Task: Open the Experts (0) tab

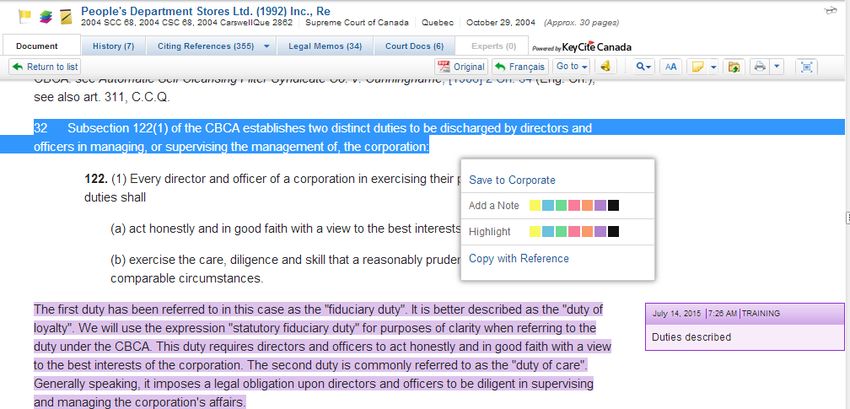Action: point(493,46)
